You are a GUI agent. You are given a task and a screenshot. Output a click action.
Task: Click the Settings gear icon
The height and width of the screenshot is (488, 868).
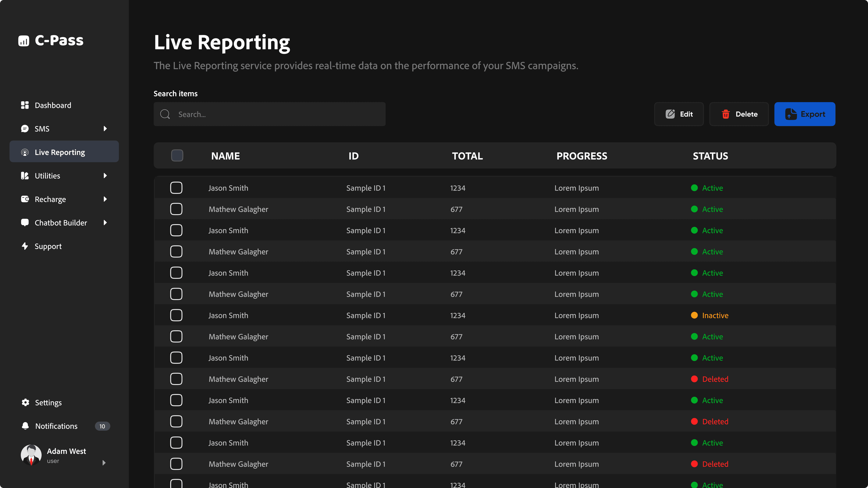click(x=25, y=402)
